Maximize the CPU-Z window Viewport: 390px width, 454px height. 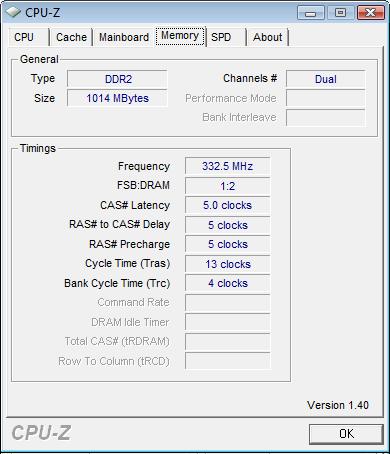(340, 13)
